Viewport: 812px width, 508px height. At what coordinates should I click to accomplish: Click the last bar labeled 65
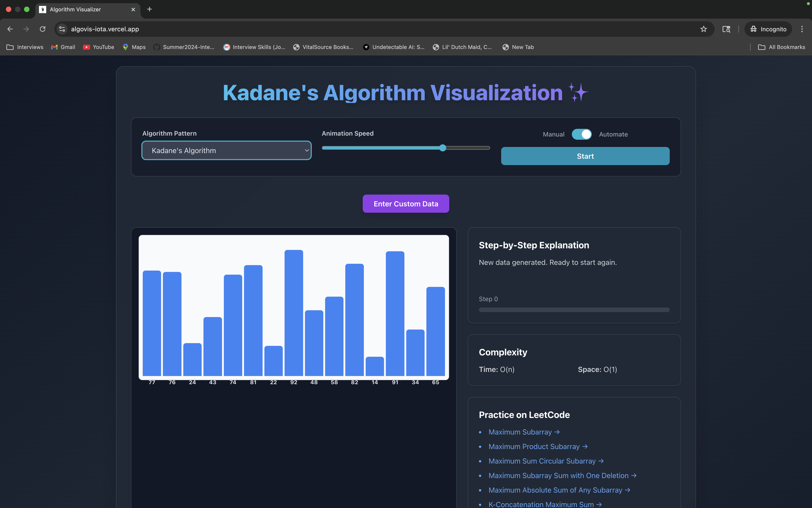click(x=435, y=331)
